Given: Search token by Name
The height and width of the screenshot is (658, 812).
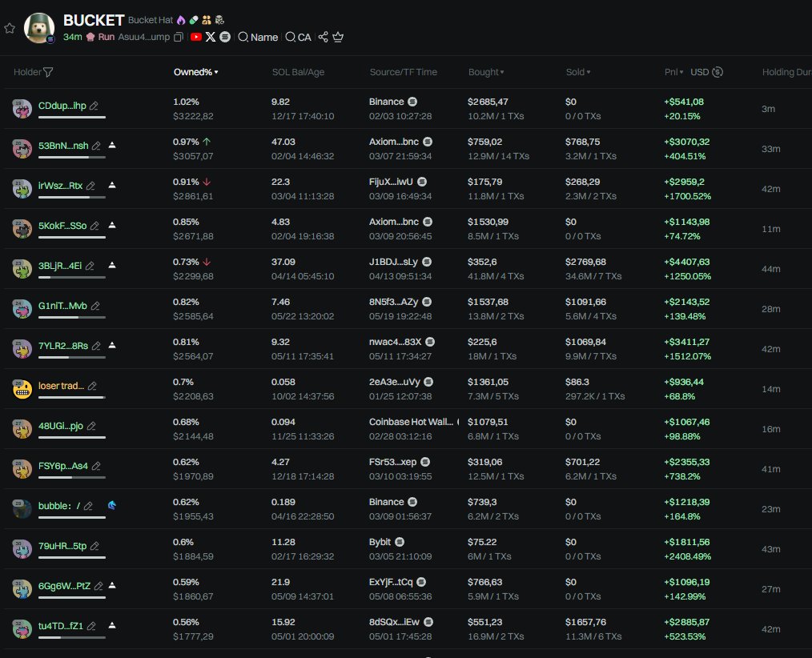Looking at the screenshot, I should [x=258, y=38].
